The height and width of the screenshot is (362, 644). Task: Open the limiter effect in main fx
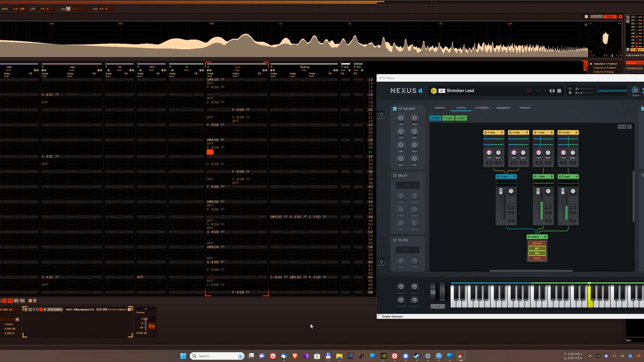(x=537, y=258)
